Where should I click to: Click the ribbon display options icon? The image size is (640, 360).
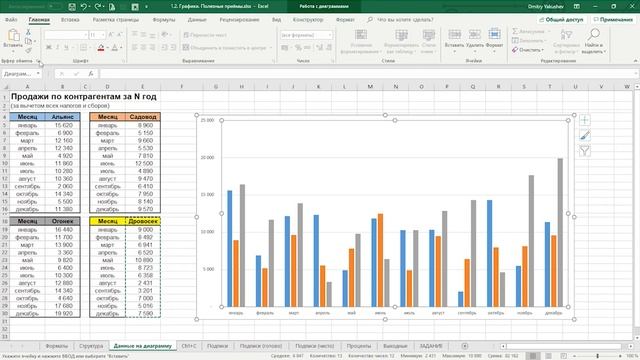[577, 7]
